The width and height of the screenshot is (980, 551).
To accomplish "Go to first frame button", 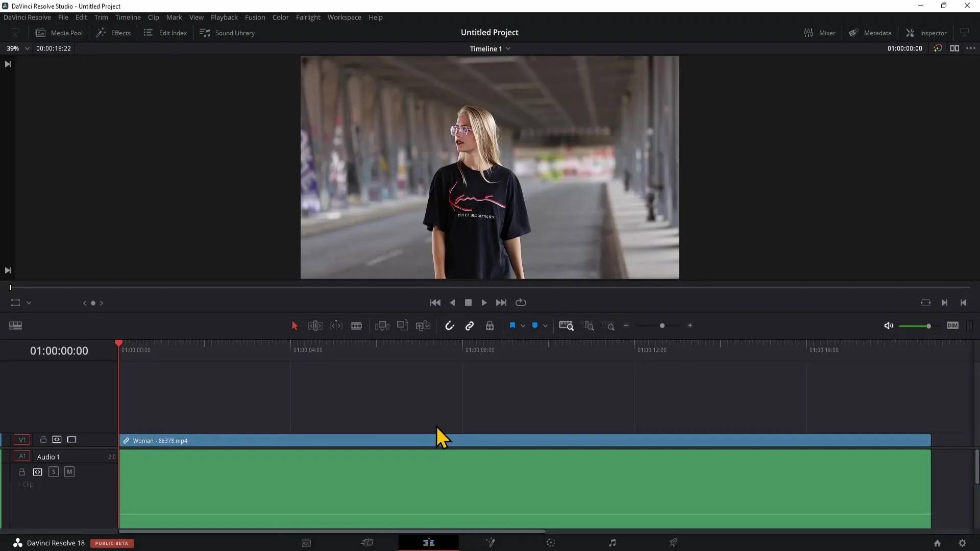I will click(x=435, y=303).
